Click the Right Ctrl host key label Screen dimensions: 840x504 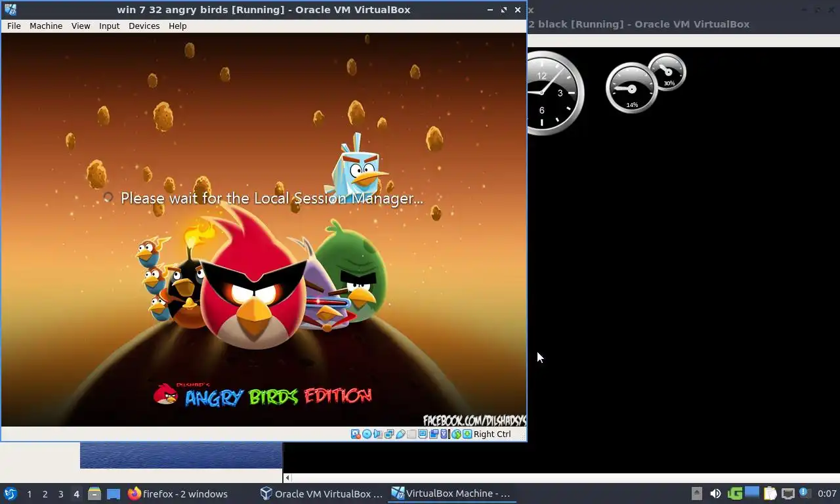pyautogui.click(x=492, y=434)
